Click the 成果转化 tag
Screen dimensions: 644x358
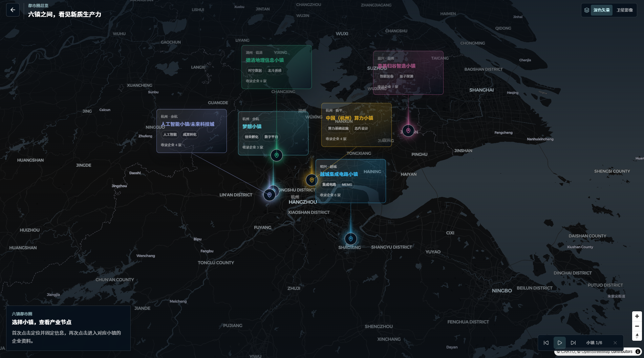coord(190,135)
